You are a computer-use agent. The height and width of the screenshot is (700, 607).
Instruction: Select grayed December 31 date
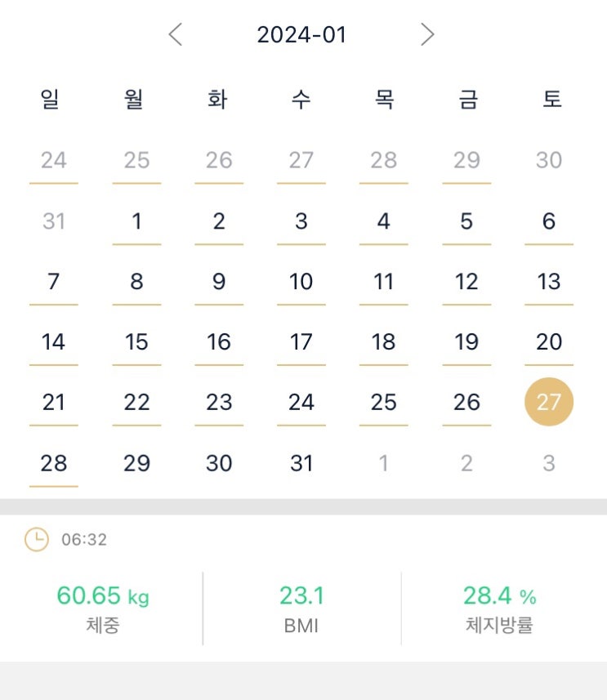pyautogui.click(x=54, y=221)
